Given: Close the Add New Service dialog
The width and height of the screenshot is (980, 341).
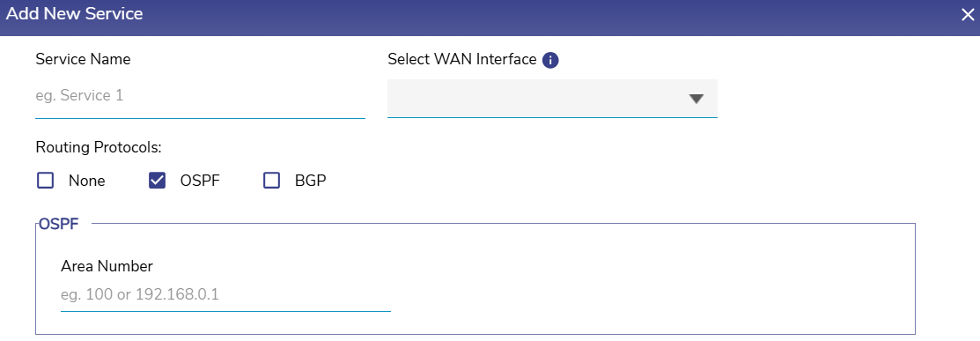Looking at the screenshot, I should [x=968, y=15].
